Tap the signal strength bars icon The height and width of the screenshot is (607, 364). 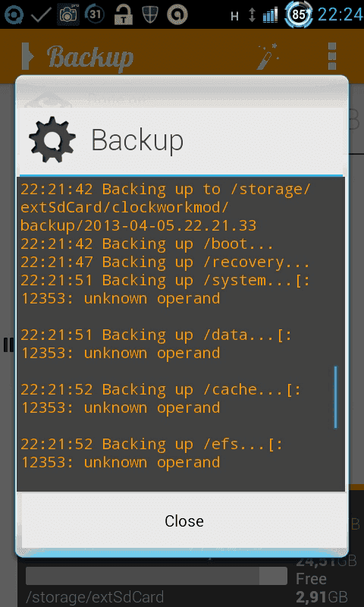pos(270,15)
